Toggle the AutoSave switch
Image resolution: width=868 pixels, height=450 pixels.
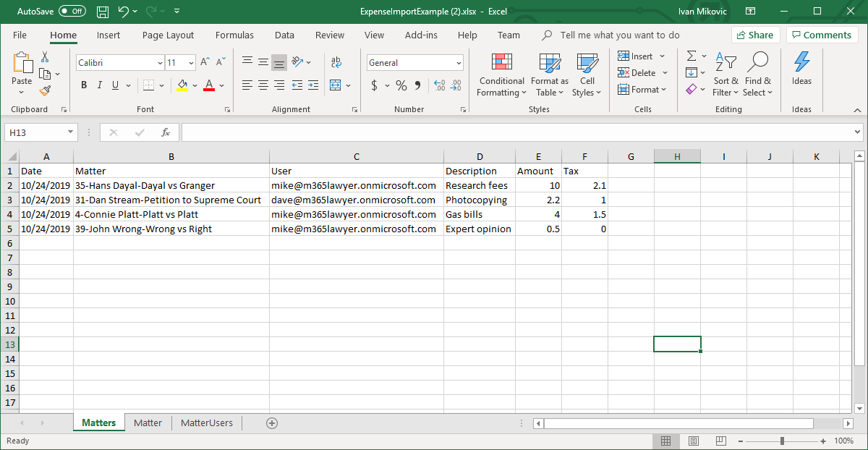(x=72, y=12)
